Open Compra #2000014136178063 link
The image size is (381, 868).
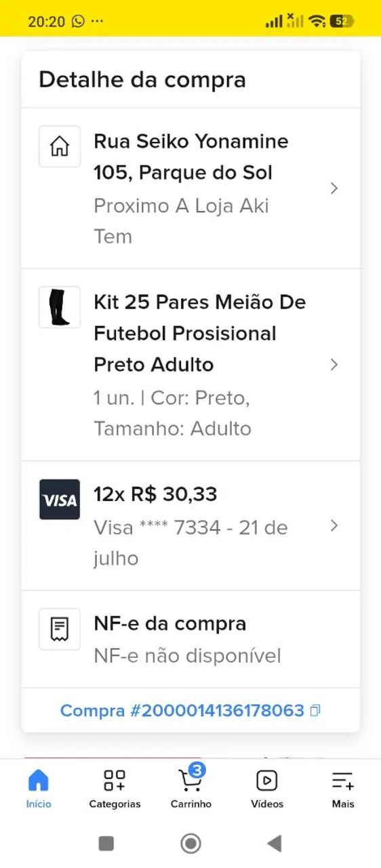pos(182,711)
